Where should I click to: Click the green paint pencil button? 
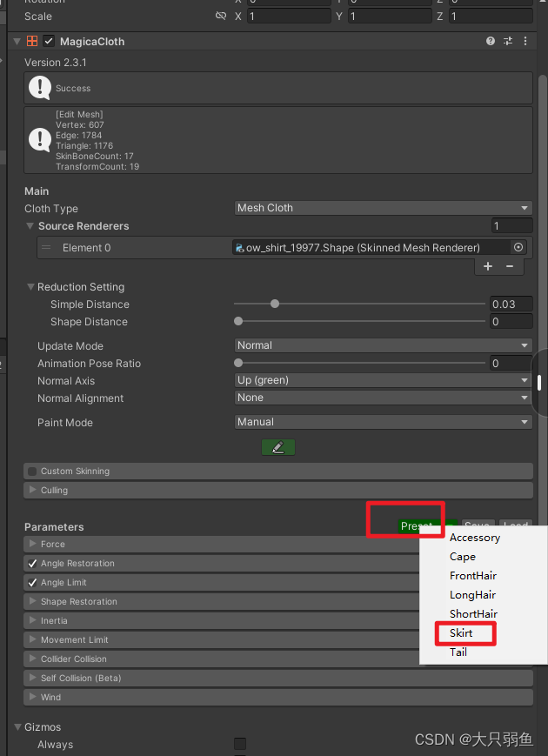pos(278,447)
